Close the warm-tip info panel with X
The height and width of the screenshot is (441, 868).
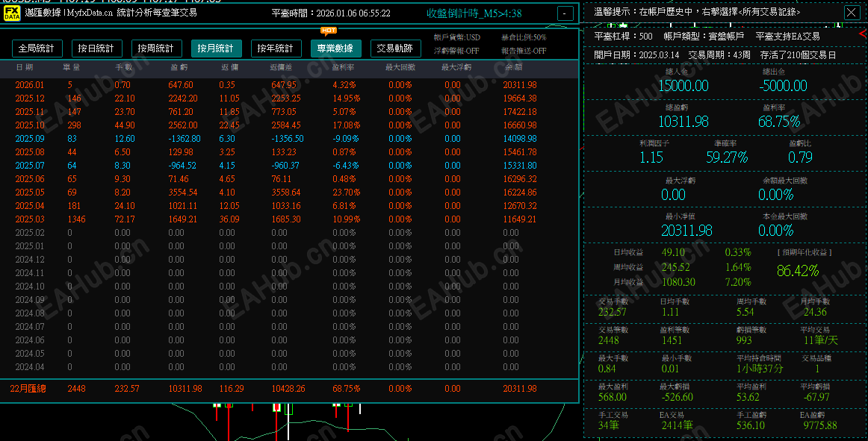tap(852, 13)
